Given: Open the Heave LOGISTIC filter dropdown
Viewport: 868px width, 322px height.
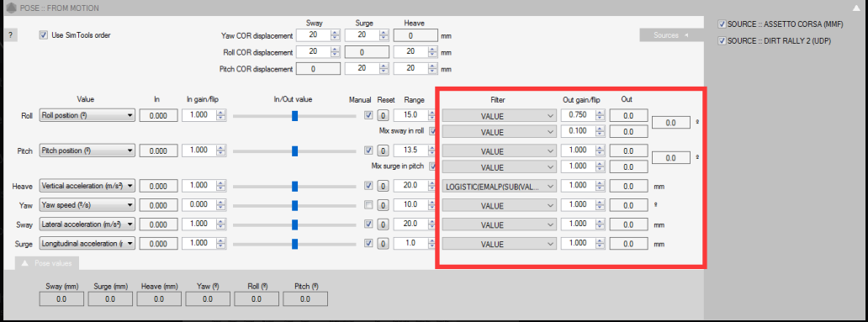Looking at the screenshot, I should click(x=499, y=187).
